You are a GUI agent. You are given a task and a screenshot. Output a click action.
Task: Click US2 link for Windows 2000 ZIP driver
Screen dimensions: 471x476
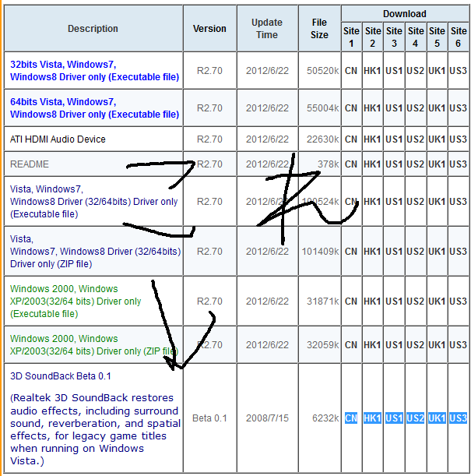pos(415,344)
